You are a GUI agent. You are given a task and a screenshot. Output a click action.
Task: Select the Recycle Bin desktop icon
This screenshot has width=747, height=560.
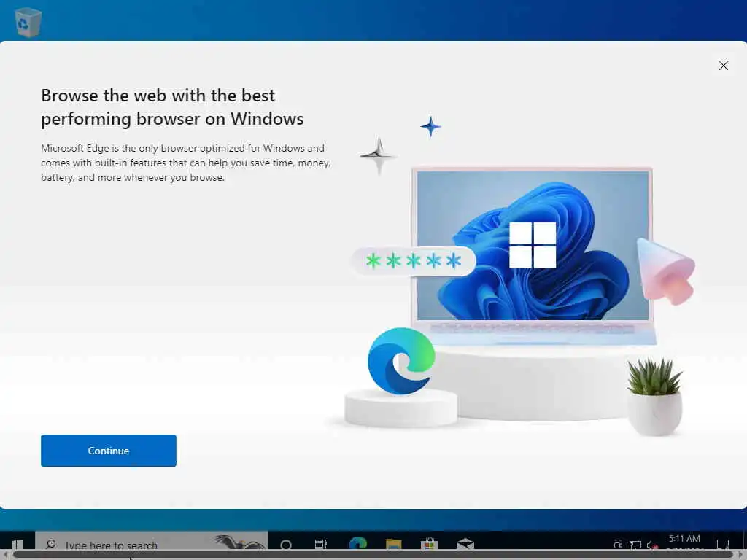pos(28,21)
